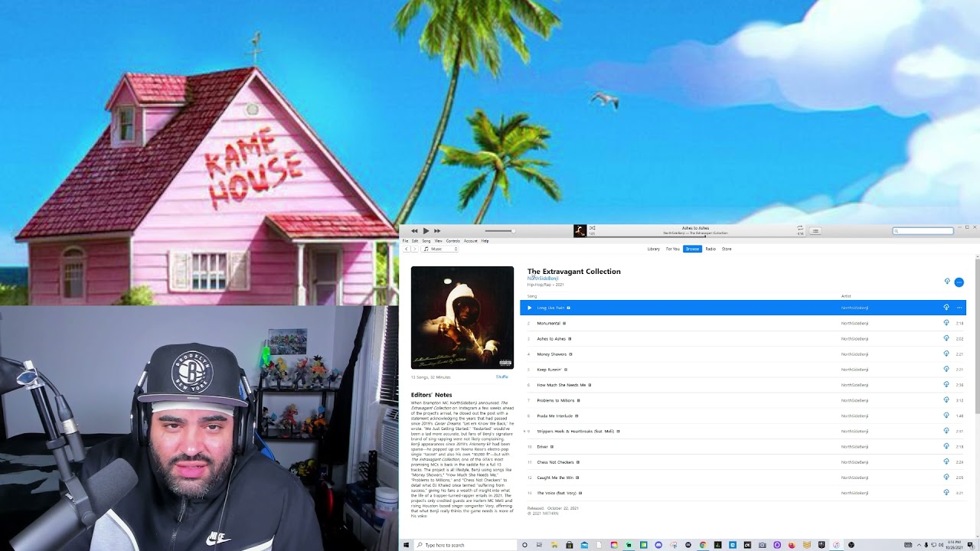Click the forward navigation arrow
The width and height of the screenshot is (980, 551).
click(414, 249)
